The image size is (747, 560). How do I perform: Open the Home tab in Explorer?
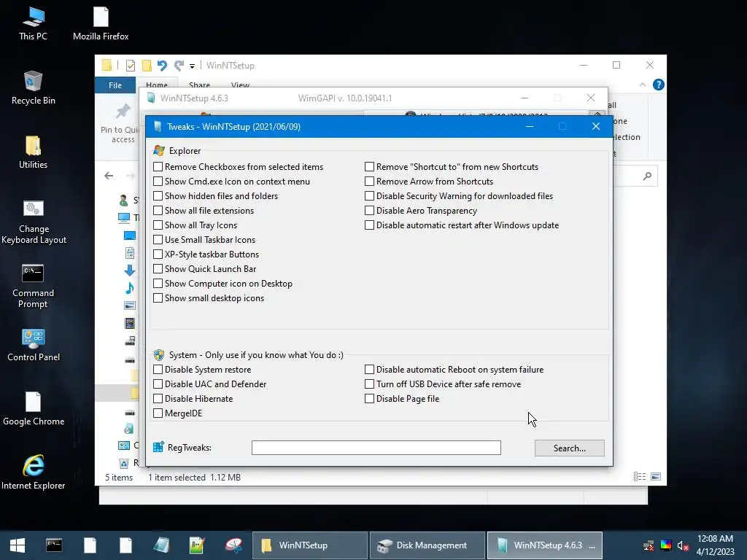[157, 85]
